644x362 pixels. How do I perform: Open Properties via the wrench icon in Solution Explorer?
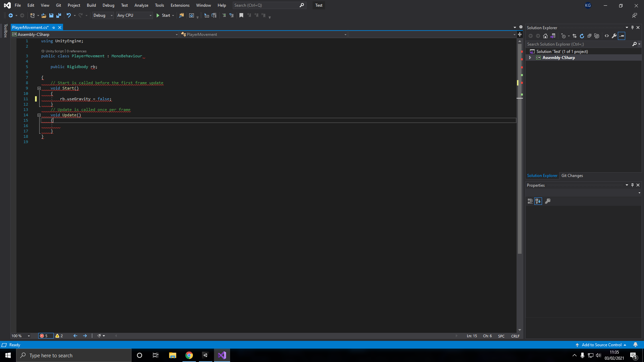(614, 36)
